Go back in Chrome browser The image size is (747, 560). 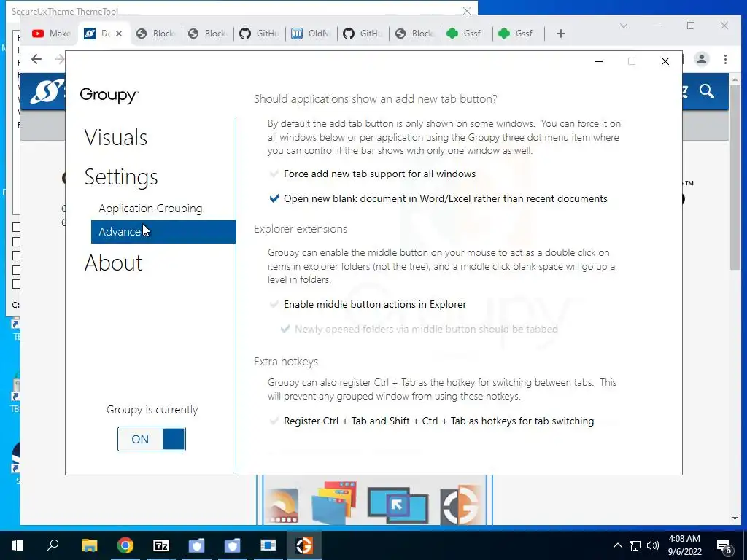pos(36,59)
